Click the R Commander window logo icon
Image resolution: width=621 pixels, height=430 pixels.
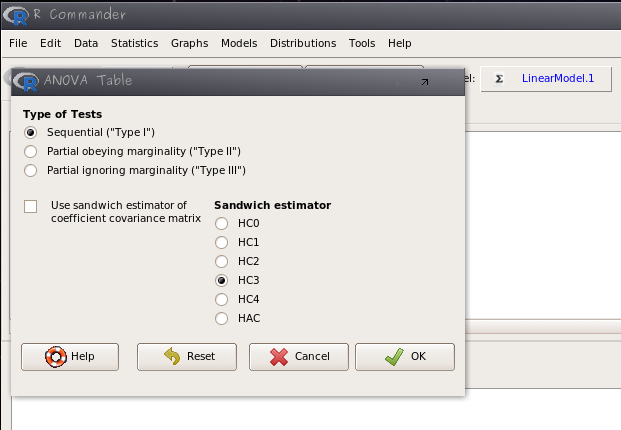15,14
